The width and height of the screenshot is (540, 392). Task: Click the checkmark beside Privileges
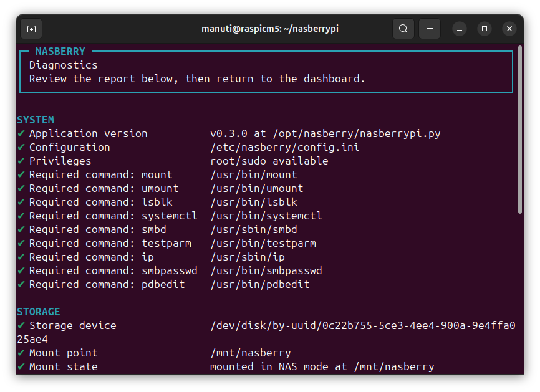point(21,161)
